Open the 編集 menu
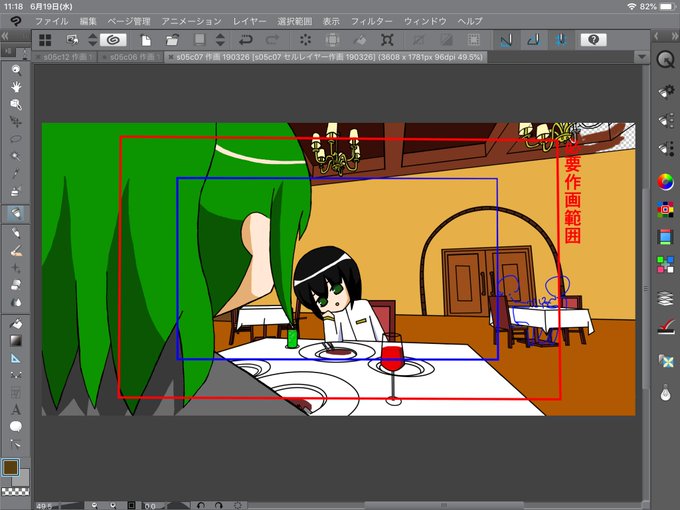The width and height of the screenshot is (680, 510). pyautogui.click(x=88, y=21)
